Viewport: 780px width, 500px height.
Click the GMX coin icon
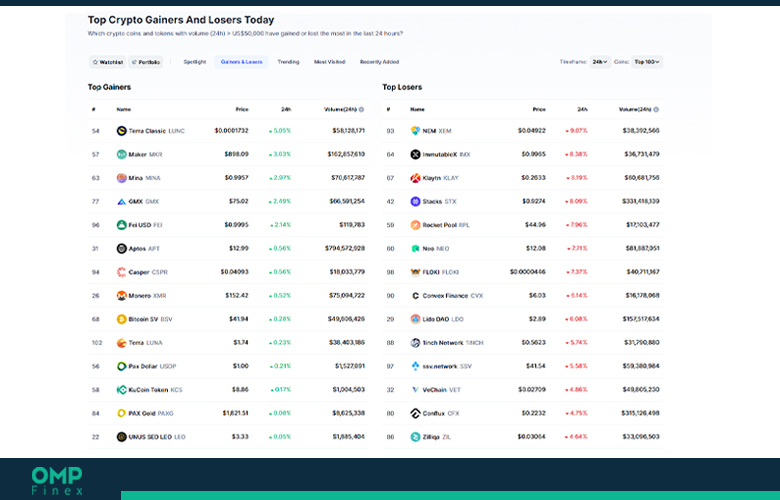pyautogui.click(x=121, y=201)
